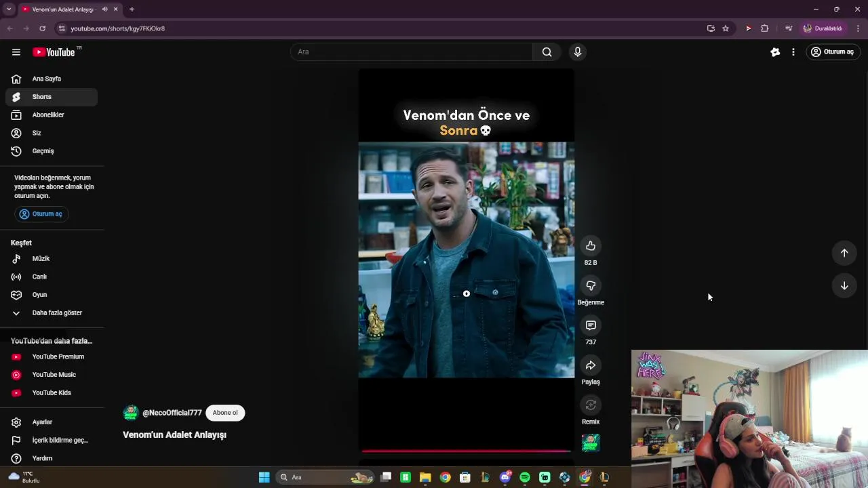The image size is (868, 488).
Task: Open YouTube Premium link
Action: [52, 357]
